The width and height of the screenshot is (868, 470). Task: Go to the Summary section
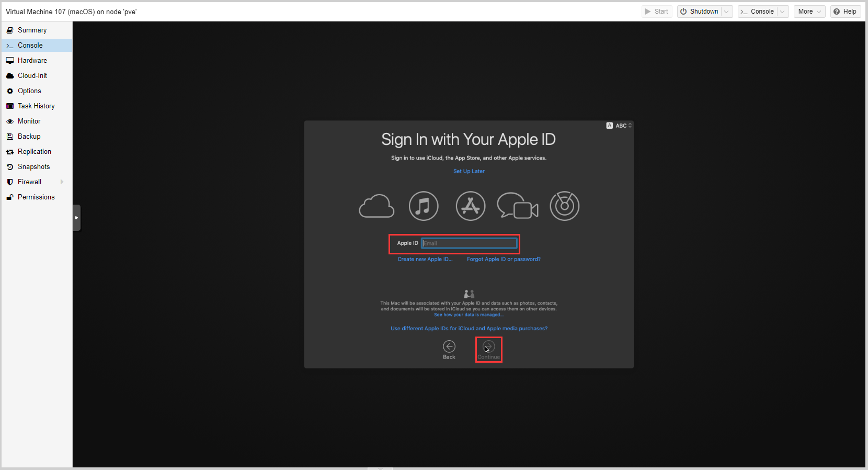coord(32,30)
